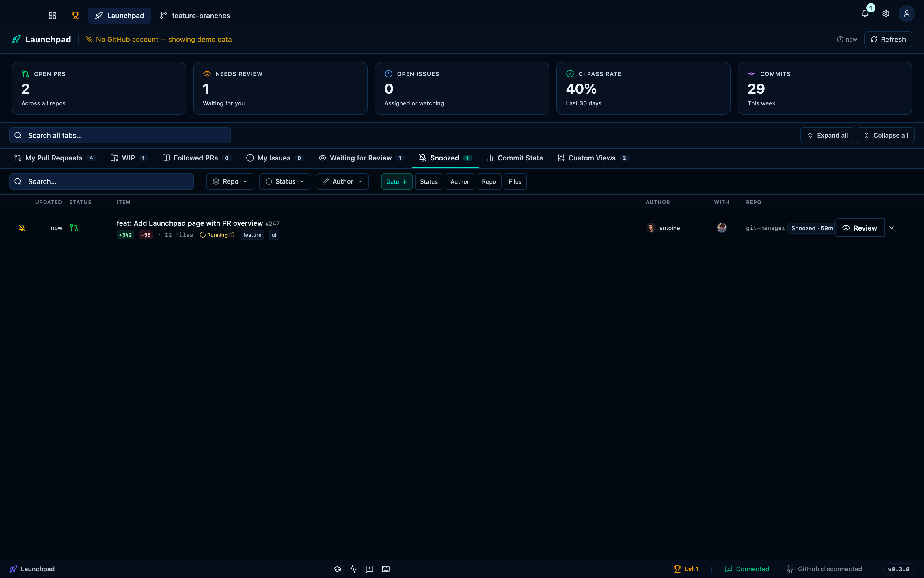Click the snoozed bell icon on PR #247
Viewport: 924px width, 578px height.
click(x=22, y=228)
